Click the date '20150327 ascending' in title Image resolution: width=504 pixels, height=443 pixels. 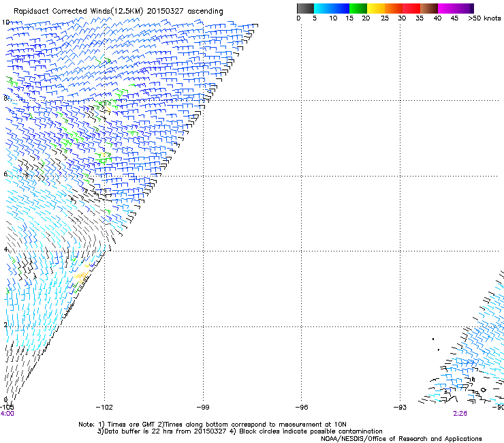[x=185, y=12]
